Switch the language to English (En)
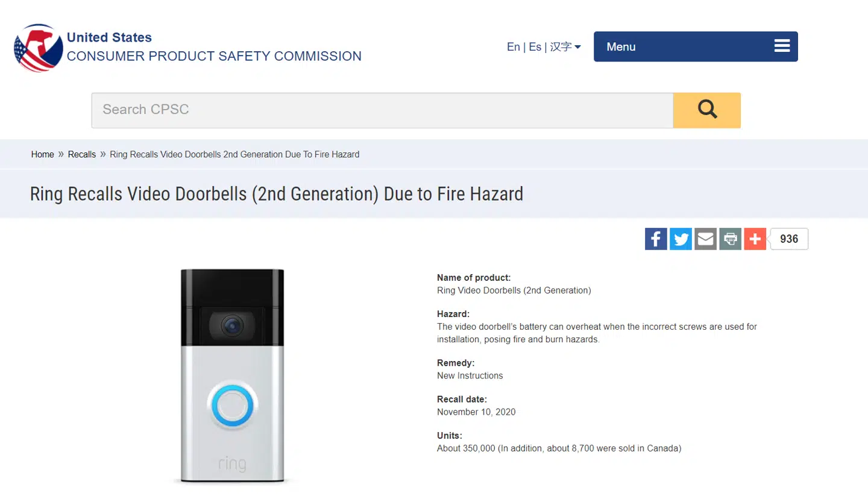 click(x=513, y=47)
